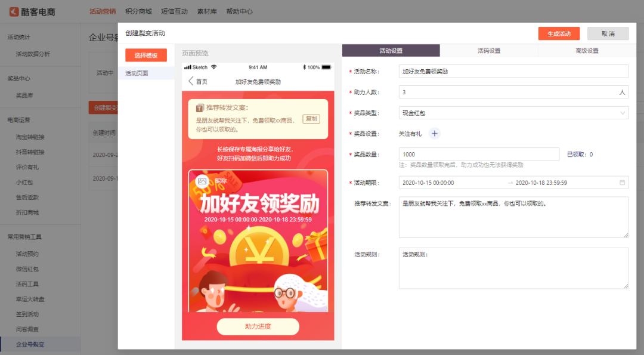644x355 pixels.
Task: Click the 已领取：0 text
Action: [x=580, y=155]
